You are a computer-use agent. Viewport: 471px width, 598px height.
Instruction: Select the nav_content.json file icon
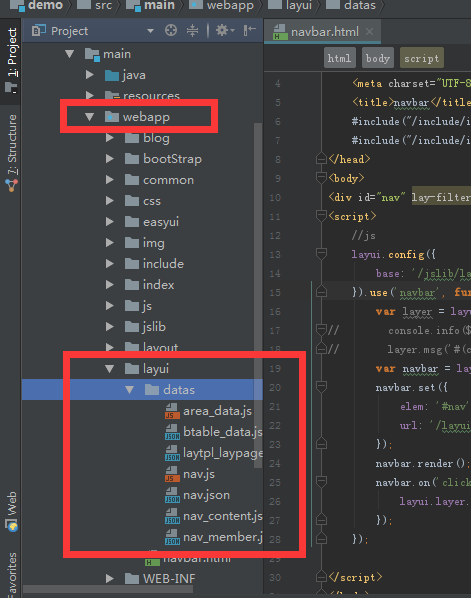(172, 516)
